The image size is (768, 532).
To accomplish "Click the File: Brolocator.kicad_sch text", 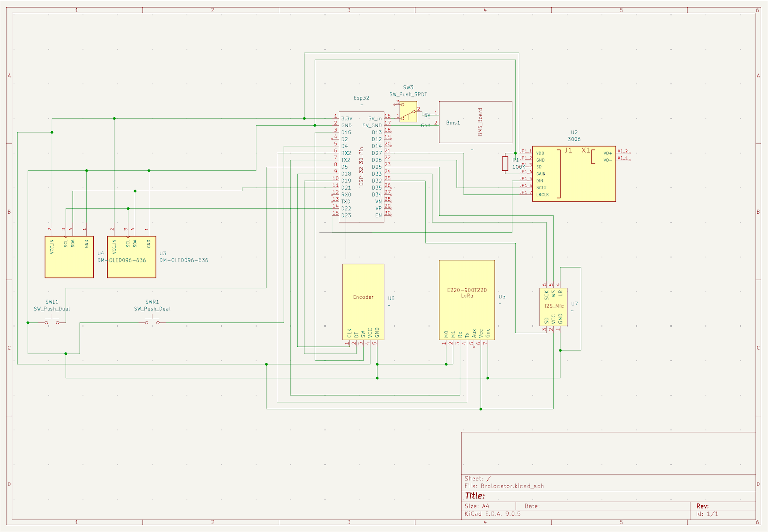I will tap(504, 486).
